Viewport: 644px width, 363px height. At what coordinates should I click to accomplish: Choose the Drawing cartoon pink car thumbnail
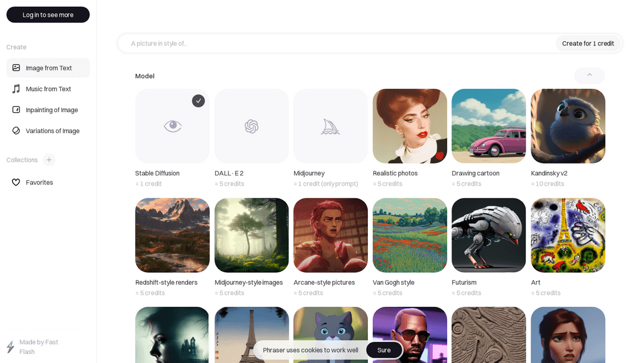coord(489,126)
